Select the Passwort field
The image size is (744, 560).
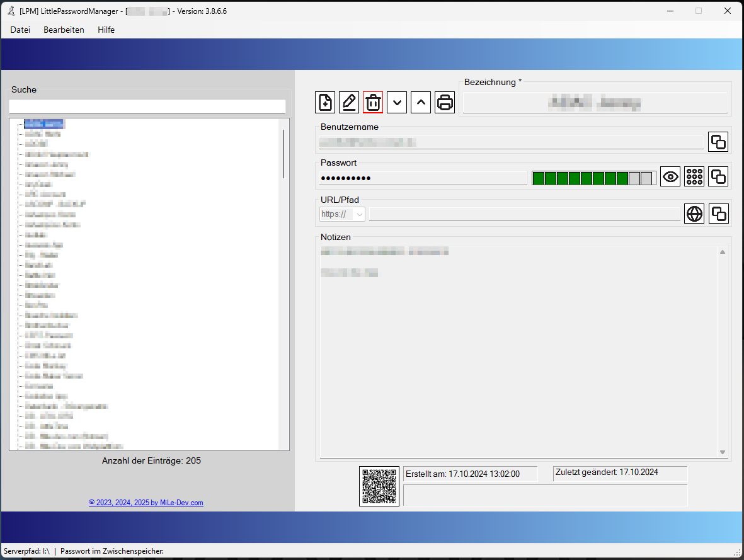point(423,178)
